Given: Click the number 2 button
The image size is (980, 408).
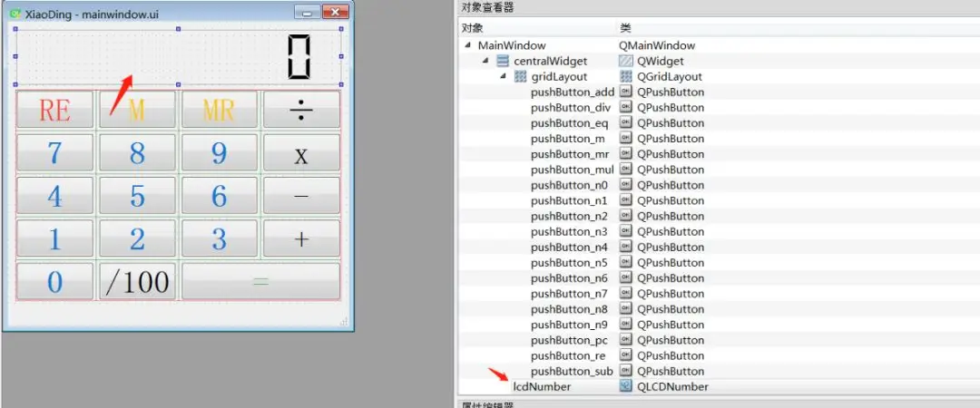Looking at the screenshot, I should (137, 238).
